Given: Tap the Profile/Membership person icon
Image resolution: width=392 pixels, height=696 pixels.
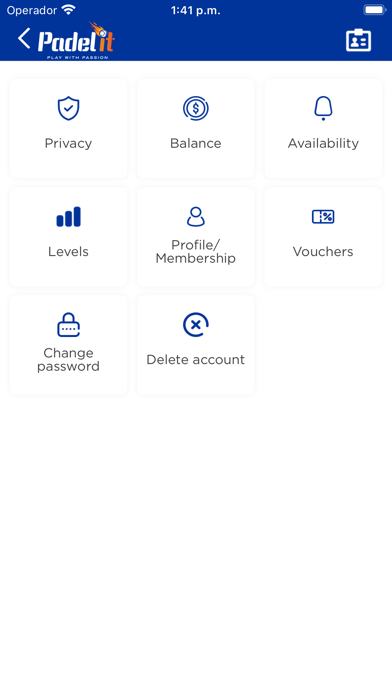Looking at the screenshot, I should [196, 217].
